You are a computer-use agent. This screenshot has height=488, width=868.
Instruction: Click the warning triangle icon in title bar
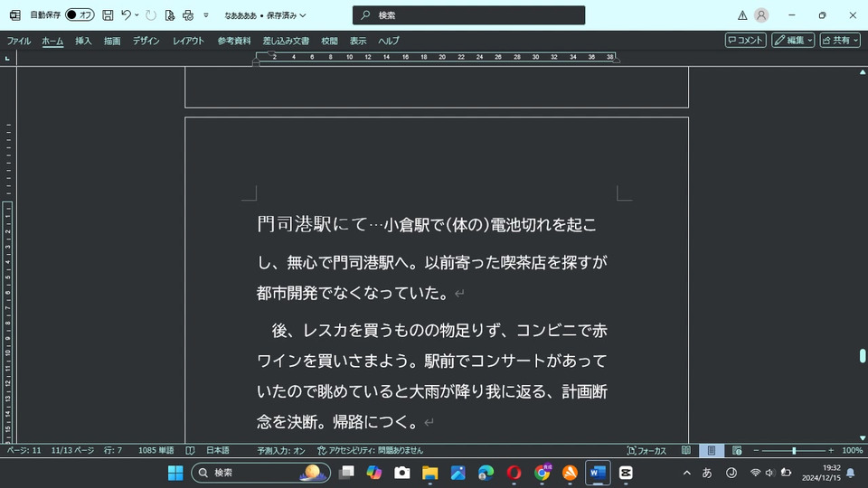742,15
